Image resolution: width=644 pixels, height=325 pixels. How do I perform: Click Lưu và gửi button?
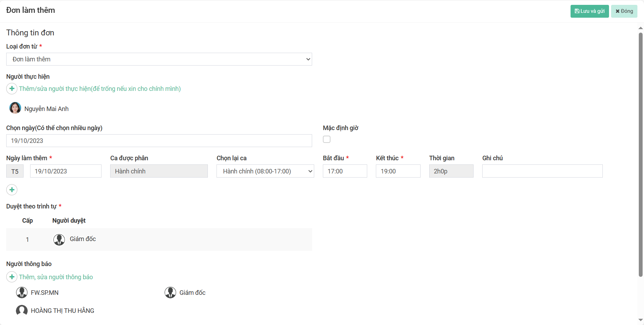(x=589, y=11)
